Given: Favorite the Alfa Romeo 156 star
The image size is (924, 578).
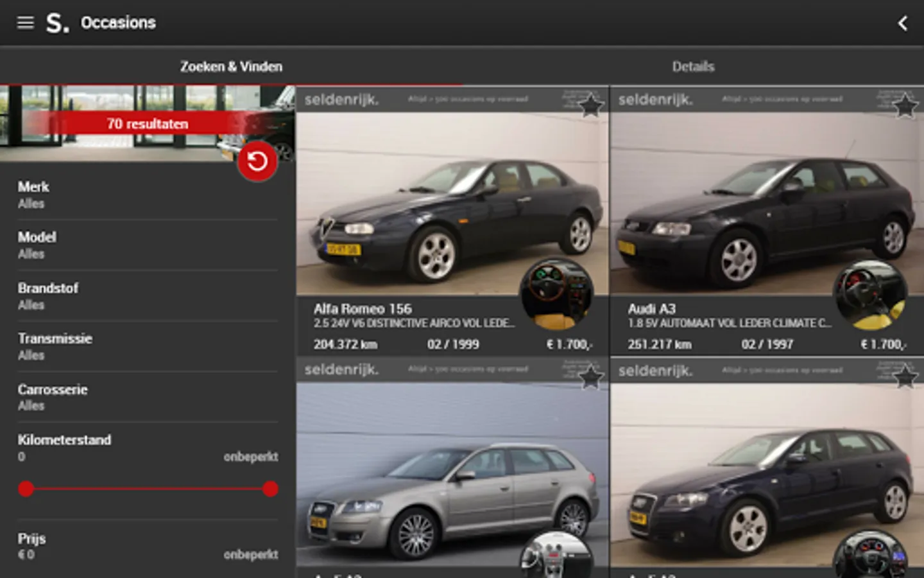Looking at the screenshot, I should pos(590,105).
